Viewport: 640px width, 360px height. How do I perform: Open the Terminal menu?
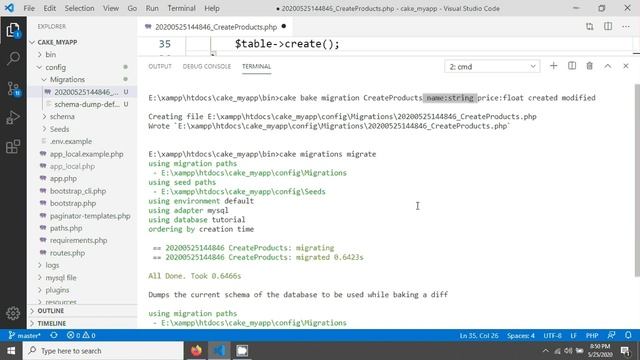181,8
